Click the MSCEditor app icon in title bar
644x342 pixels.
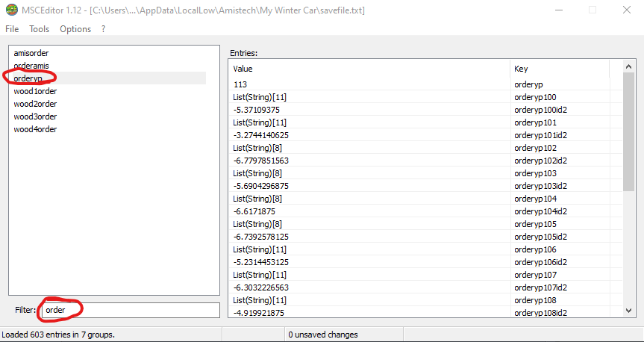coord(10,10)
